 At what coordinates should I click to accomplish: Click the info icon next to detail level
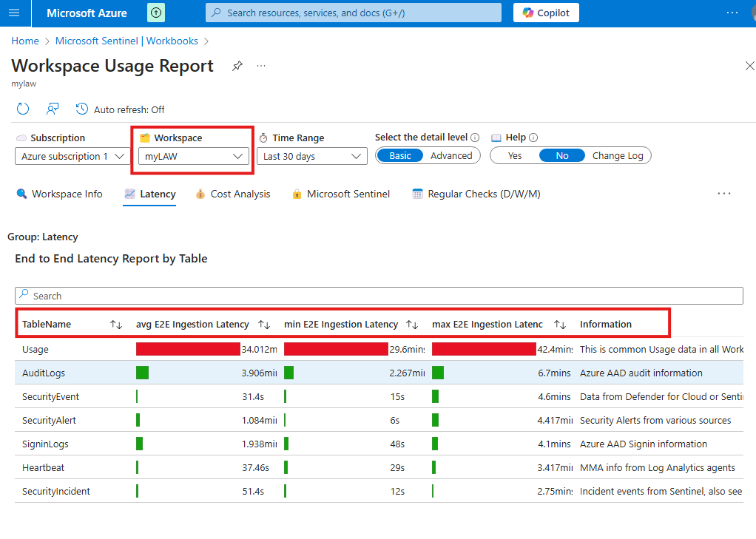[x=475, y=138]
